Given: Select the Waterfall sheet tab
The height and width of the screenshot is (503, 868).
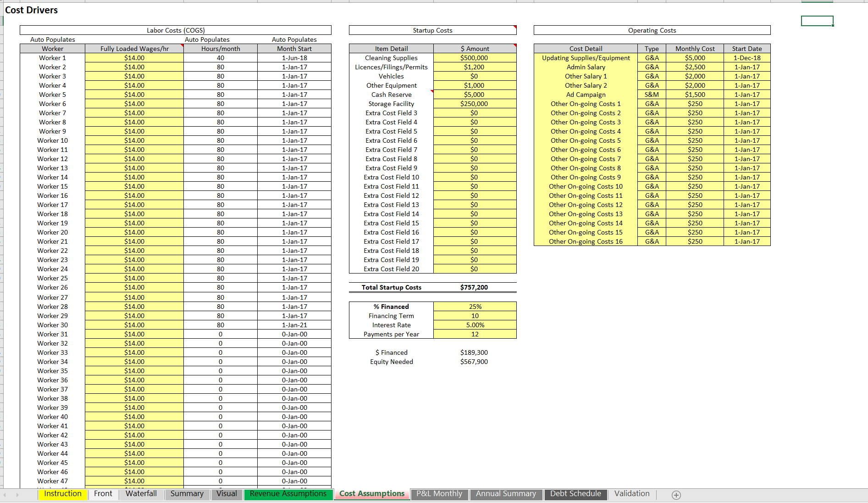Looking at the screenshot, I should [x=141, y=494].
